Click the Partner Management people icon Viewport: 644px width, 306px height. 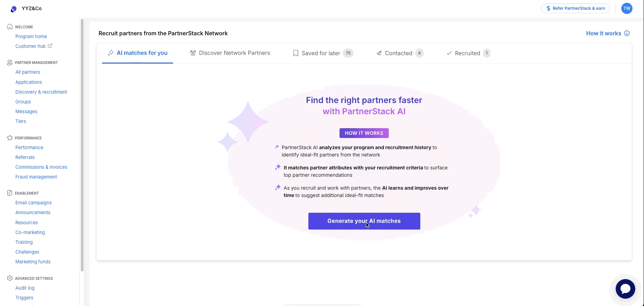pyautogui.click(x=10, y=62)
